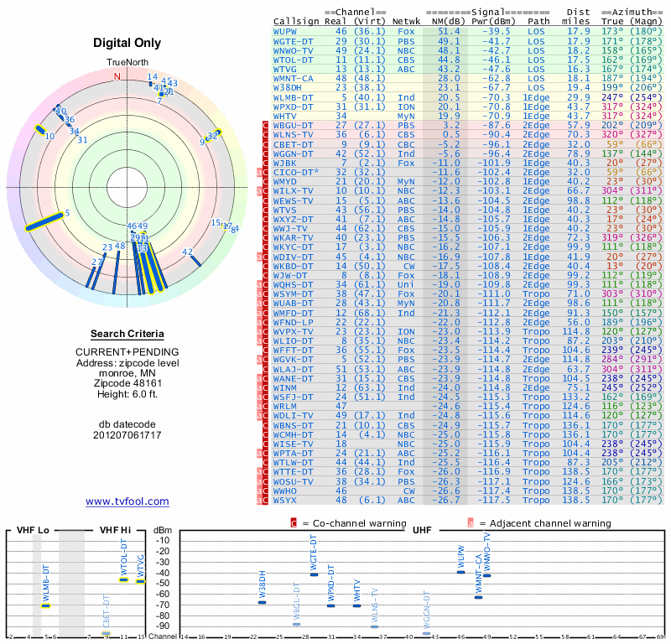Viewport: 671px width, 644px height.
Task: Click the db datecode value 201207061717
Action: click(x=127, y=435)
